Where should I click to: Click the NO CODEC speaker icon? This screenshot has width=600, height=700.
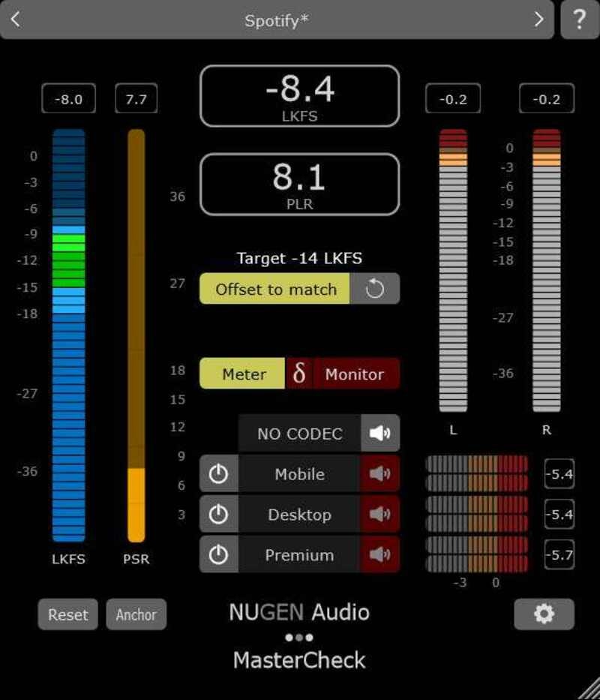380,434
